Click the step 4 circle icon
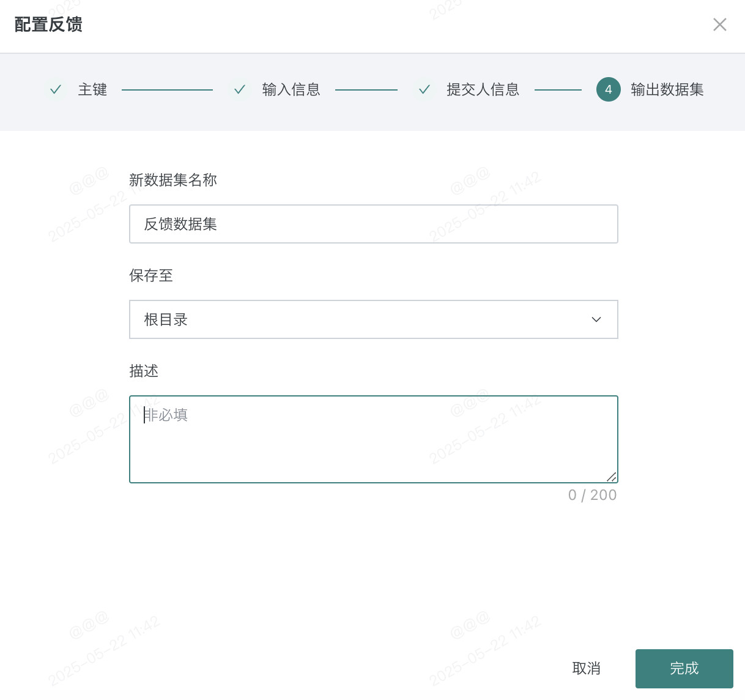 point(609,89)
